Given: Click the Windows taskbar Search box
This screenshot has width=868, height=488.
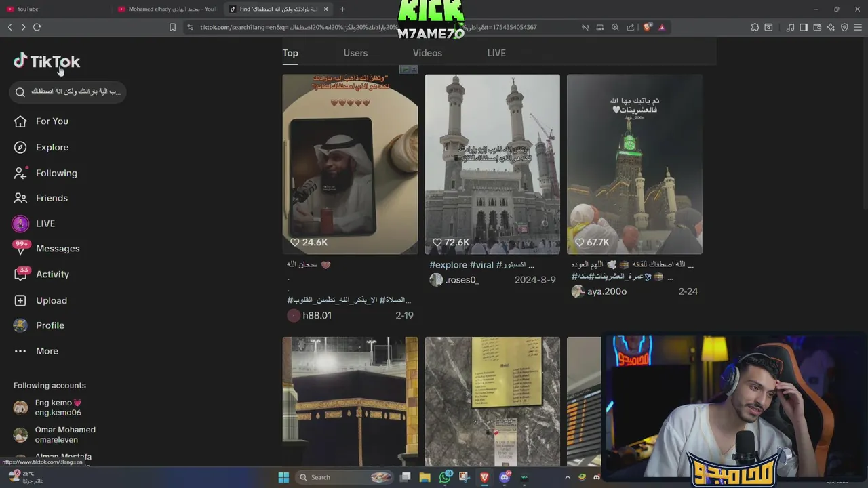Looking at the screenshot, I should [345, 477].
